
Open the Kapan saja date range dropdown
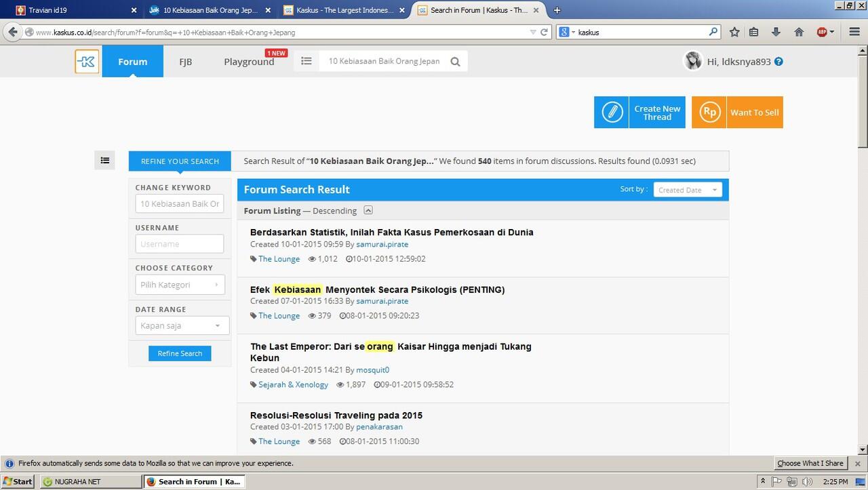coord(182,325)
